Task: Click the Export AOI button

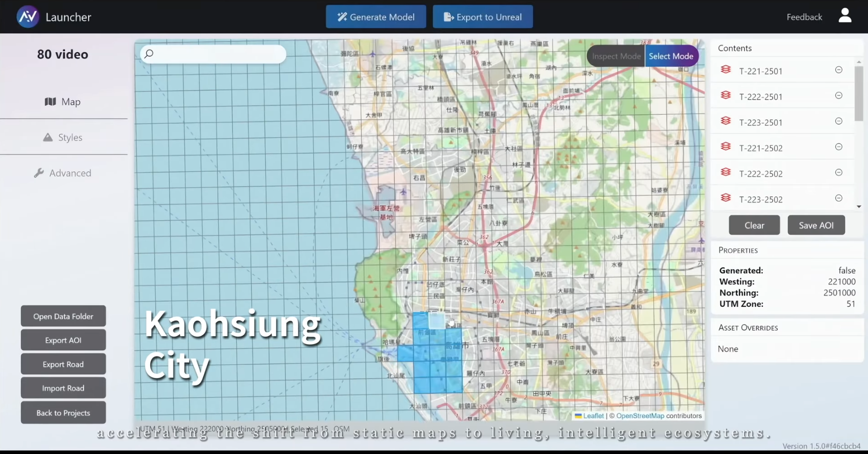Action: click(63, 340)
